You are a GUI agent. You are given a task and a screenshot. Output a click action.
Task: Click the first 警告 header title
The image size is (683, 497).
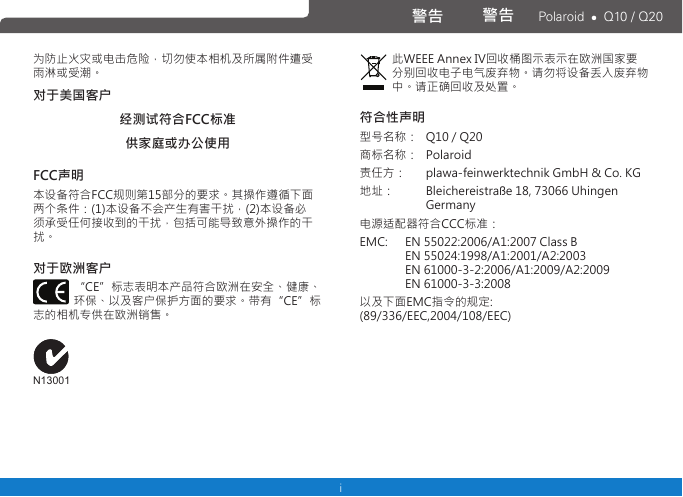pyautogui.click(x=427, y=16)
